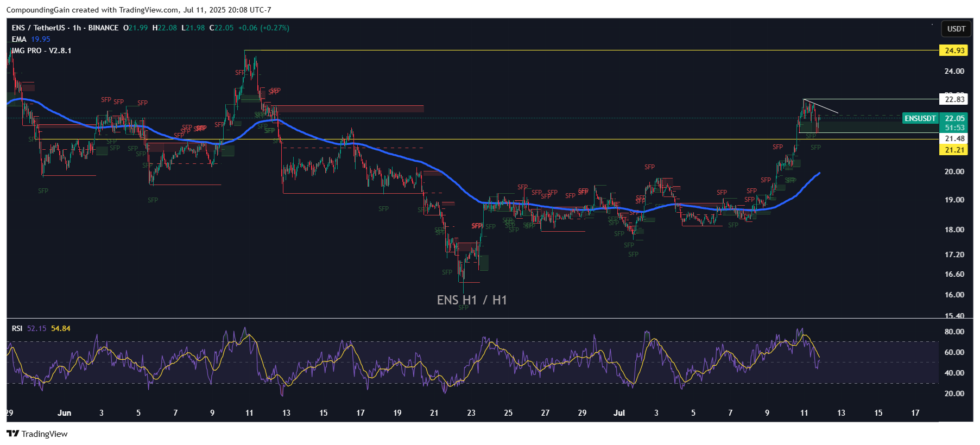Click the 60.00 RSI scale label

(954, 352)
